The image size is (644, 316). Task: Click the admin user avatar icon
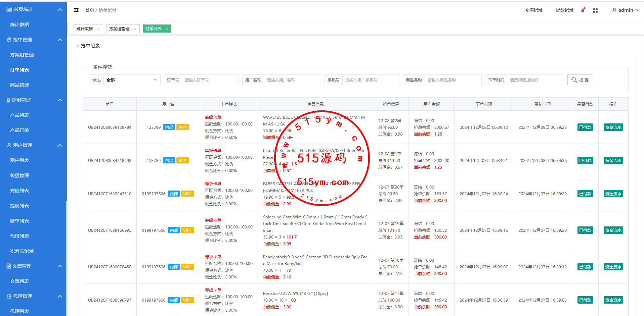(614, 10)
